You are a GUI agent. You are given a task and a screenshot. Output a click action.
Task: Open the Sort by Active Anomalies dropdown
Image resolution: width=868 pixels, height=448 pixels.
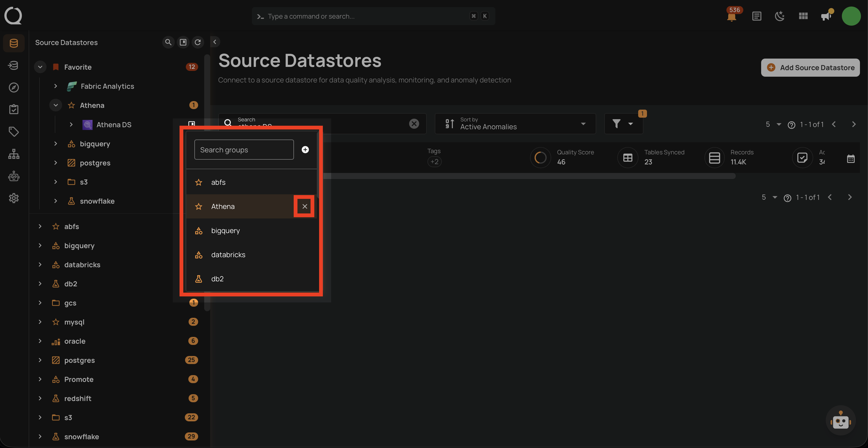coord(515,124)
